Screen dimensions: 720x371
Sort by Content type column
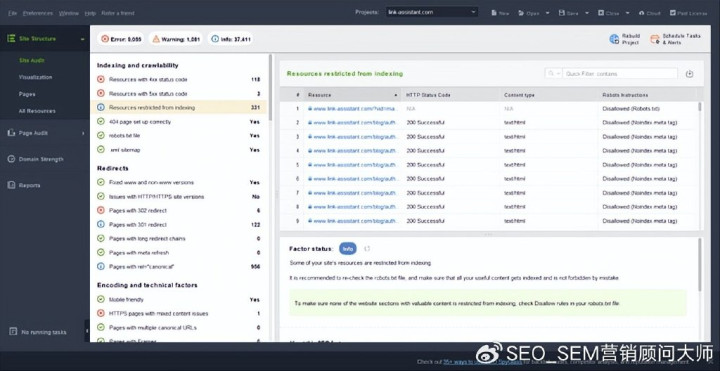click(549, 95)
